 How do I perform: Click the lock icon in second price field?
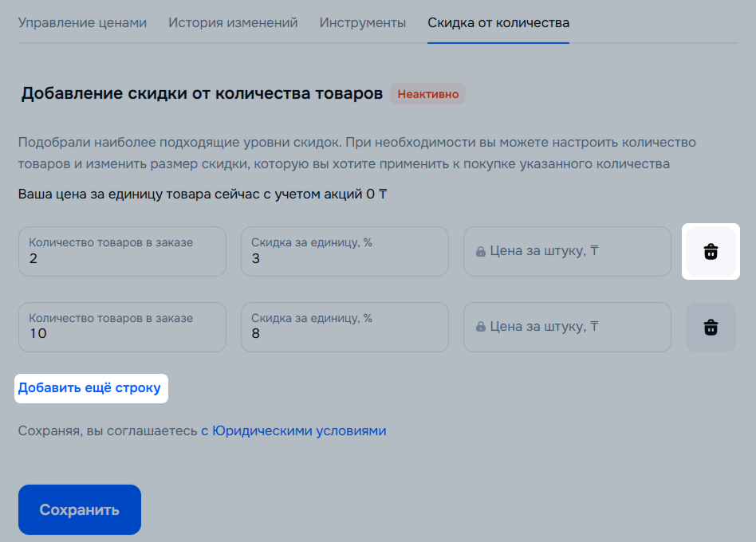click(x=481, y=327)
